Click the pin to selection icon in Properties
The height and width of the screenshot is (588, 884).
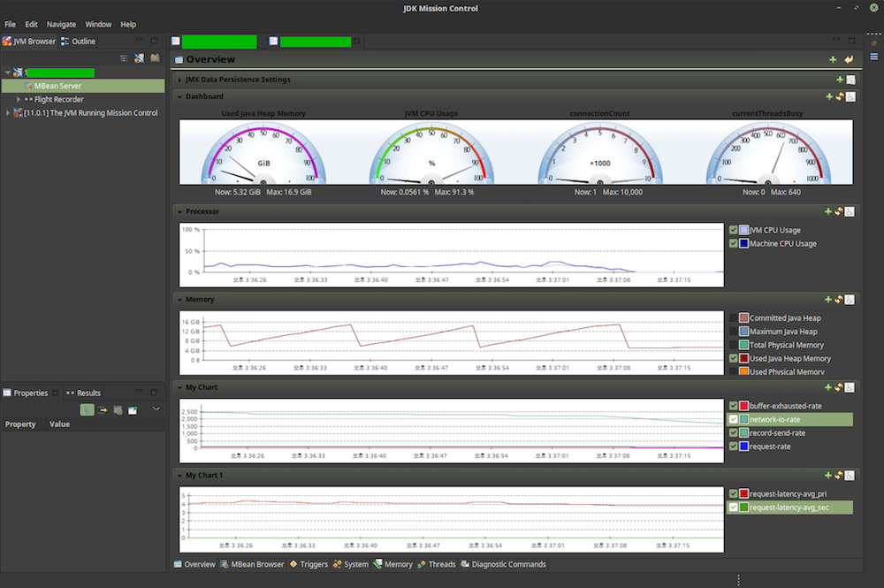click(x=133, y=410)
